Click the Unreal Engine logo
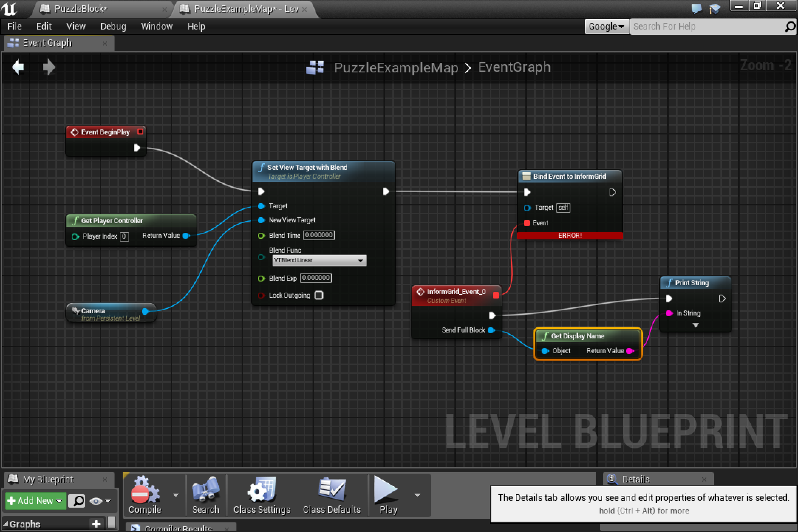This screenshot has width=798, height=532. click(x=10, y=9)
